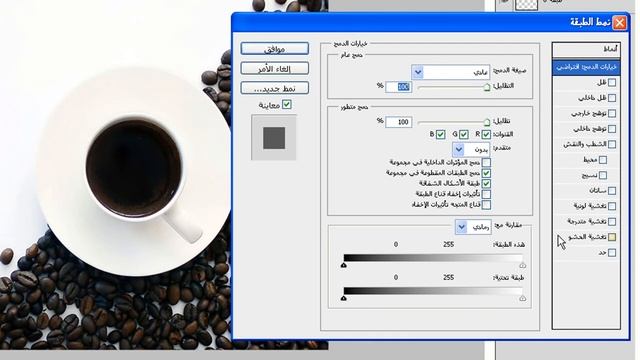The width and height of the screenshot is (640, 360).
Task: Enable the تغشية لونية (Color Overlay) checkbox
Action: point(612,206)
